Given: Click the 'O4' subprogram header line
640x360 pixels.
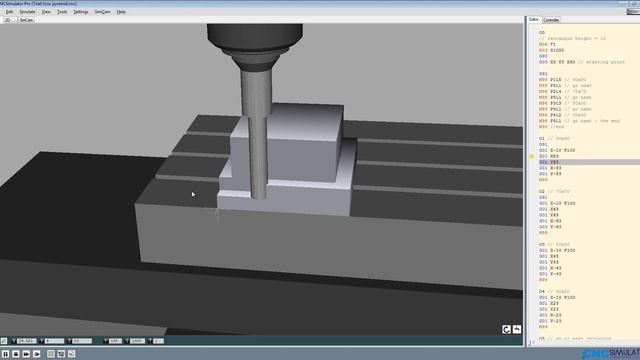Looking at the screenshot, I should 553,291.
